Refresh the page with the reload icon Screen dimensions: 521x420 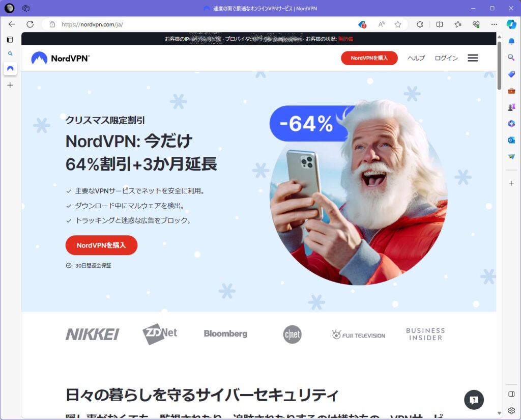30,24
